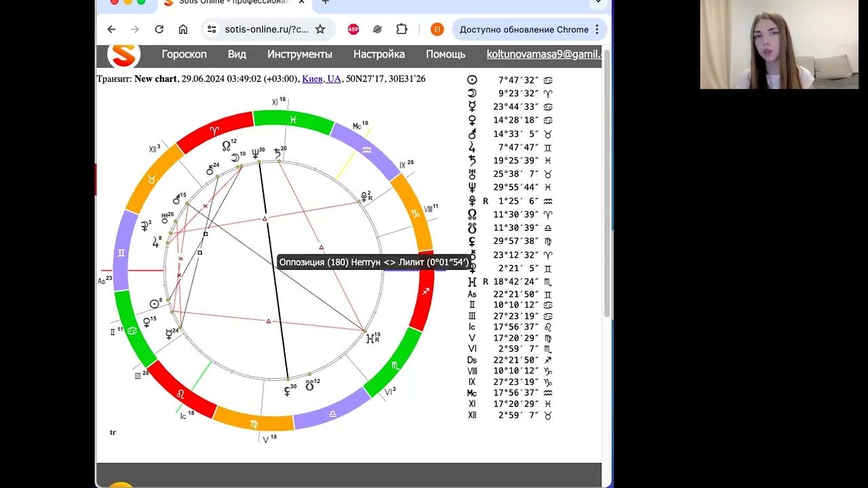
Task: Expand the tab search dropdown arrow
Action: click(598, 3)
